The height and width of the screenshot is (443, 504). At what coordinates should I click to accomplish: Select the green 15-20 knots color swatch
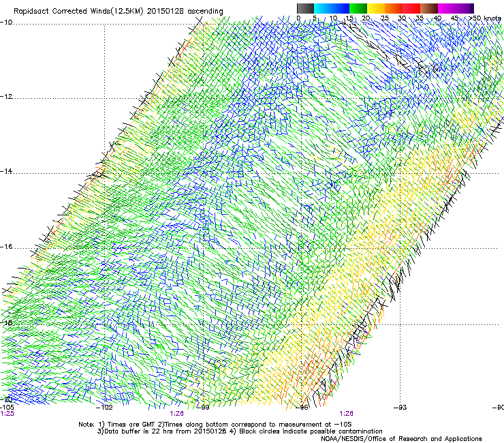click(x=358, y=8)
